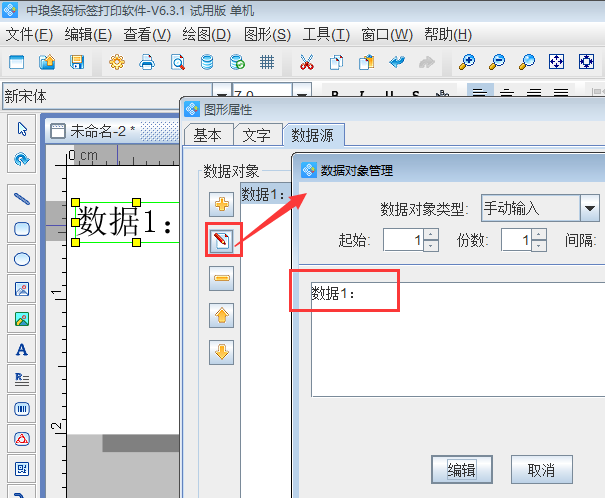Select the line drawing tool
The height and width of the screenshot is (498, 605).
coord(22,198)
